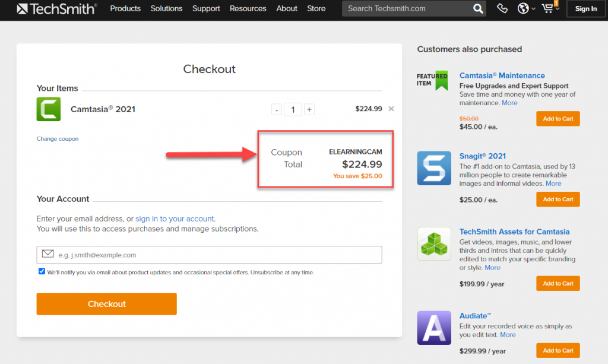Click the orange Checkout button

coord(107,304)
